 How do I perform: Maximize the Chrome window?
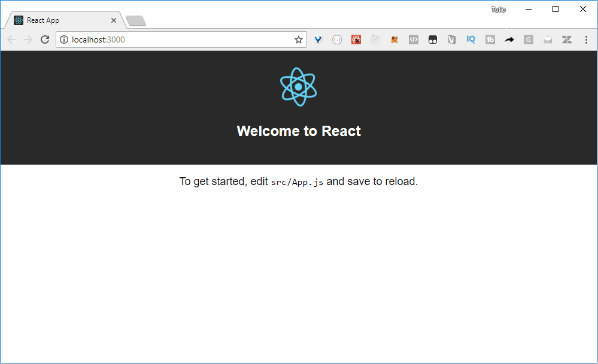555,9
